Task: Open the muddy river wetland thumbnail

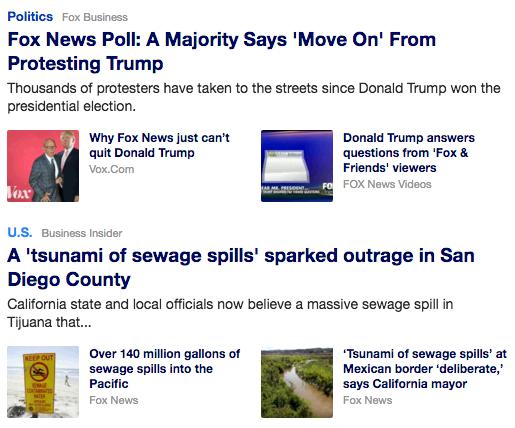Action: [297, 382]
